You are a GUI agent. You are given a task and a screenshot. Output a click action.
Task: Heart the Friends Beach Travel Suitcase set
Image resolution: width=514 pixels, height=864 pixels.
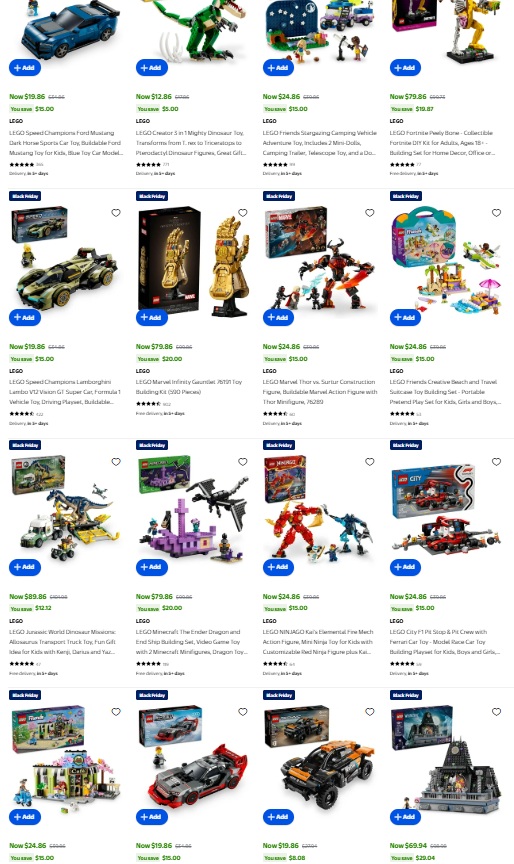[x=496, y=213]
